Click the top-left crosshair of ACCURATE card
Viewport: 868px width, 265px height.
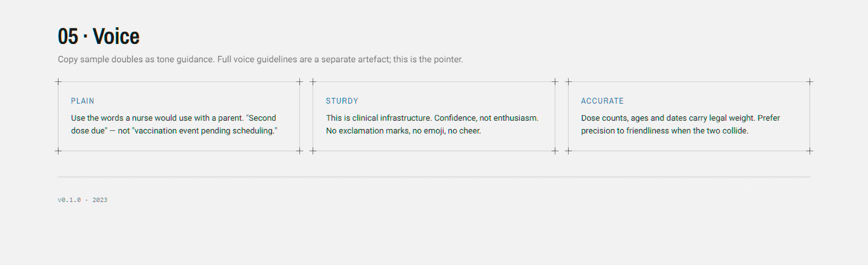[569, 82]
